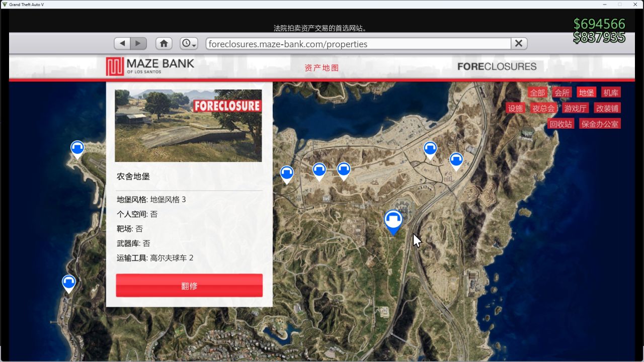This screenshot has height=362, width=644.
Task: Filter the map by 会所
Action: pyautogui.click(x=562, y=93)
